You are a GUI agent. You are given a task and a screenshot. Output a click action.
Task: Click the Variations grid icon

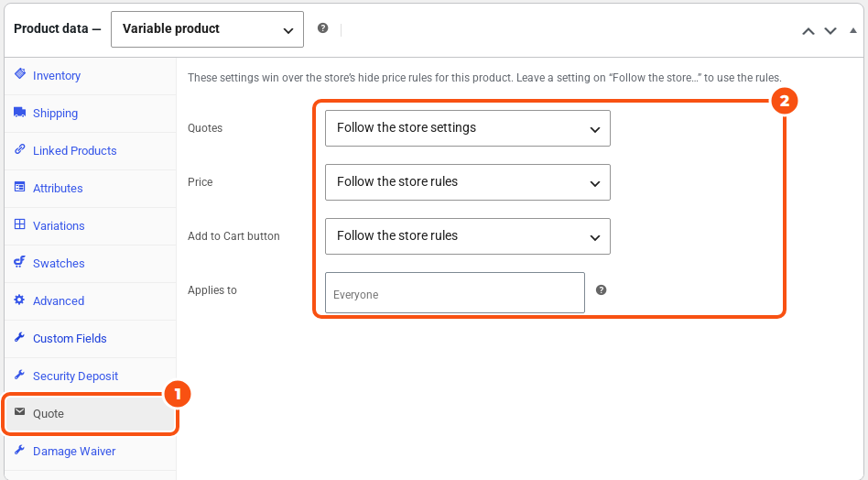click(20, 224)
